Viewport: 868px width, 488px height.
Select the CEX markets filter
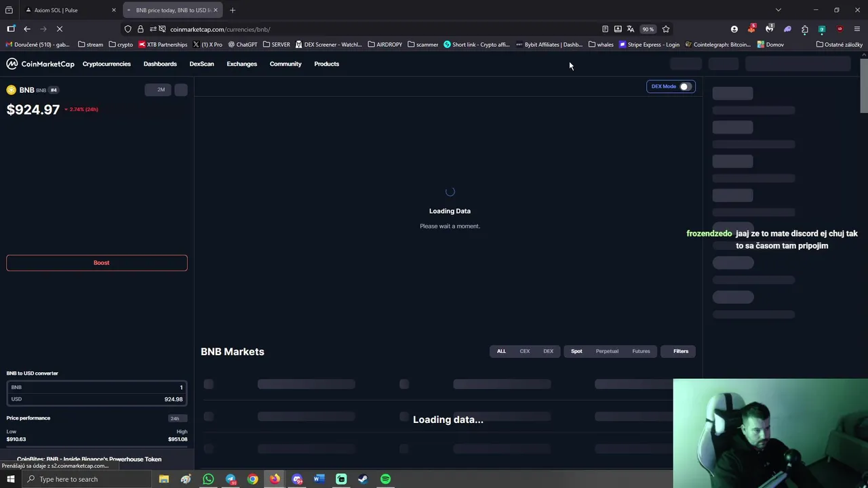pos(525,351)
